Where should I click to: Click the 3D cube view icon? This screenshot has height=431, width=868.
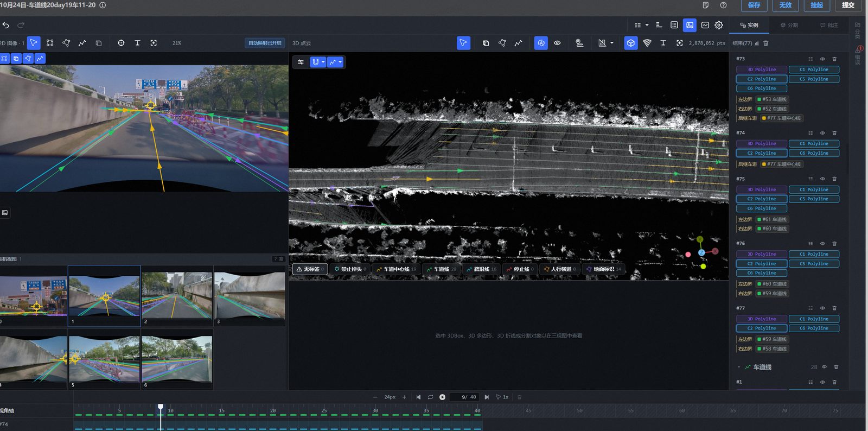click(x=631, y=43)
